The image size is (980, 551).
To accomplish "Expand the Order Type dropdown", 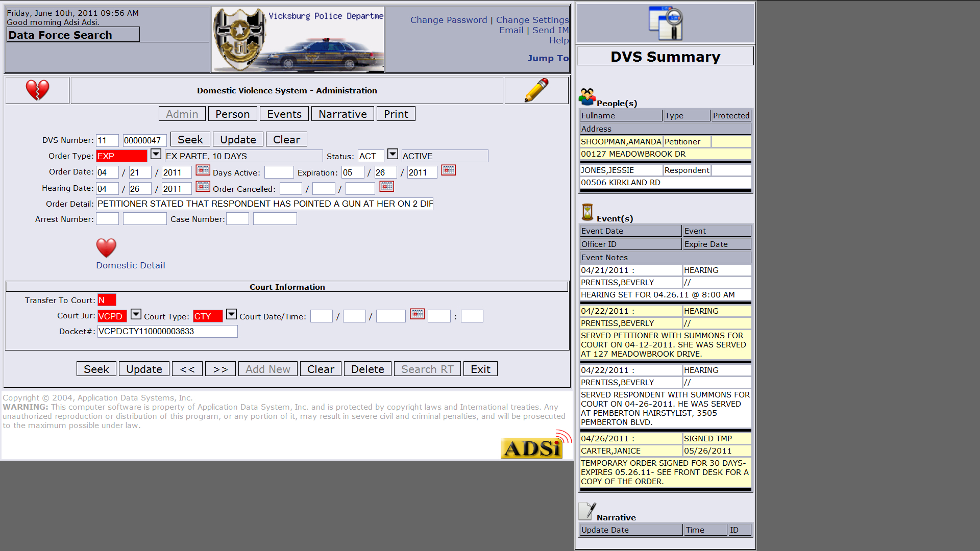I will tap(156, 154).
